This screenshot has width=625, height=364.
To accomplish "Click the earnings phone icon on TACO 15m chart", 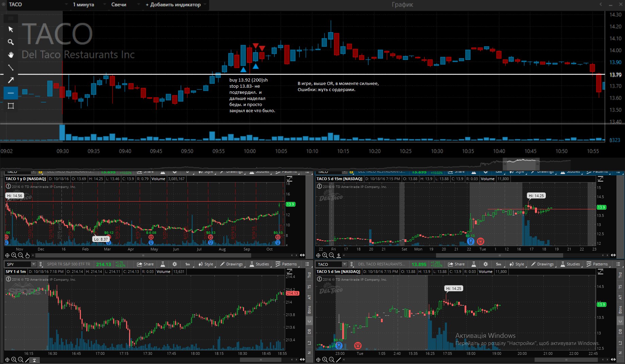I will pyautogui.click(x=480, y=241).
